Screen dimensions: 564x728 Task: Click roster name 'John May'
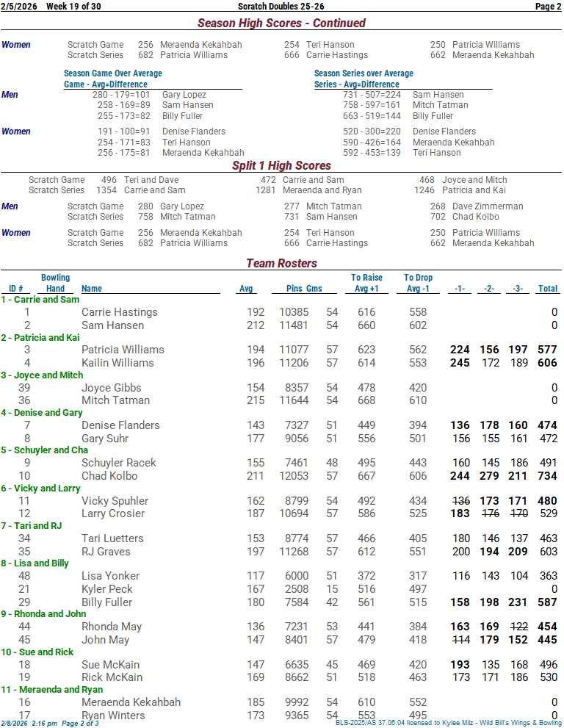point(105,640)
